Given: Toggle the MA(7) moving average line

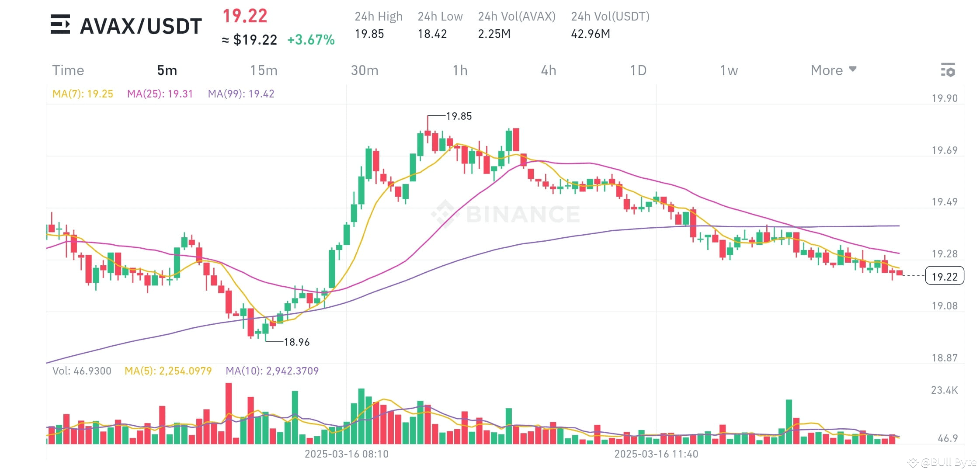Looking at the screenshot, I should (82, 93).
